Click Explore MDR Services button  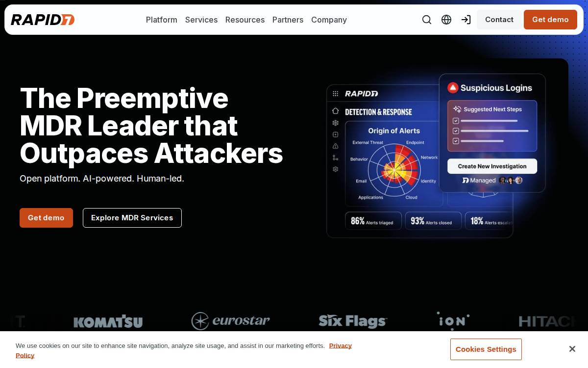pos(132,218)
